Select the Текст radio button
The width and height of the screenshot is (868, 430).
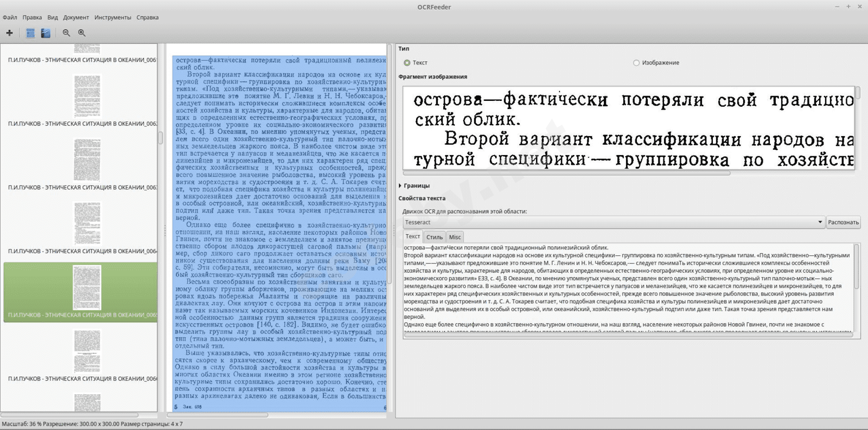407,63
